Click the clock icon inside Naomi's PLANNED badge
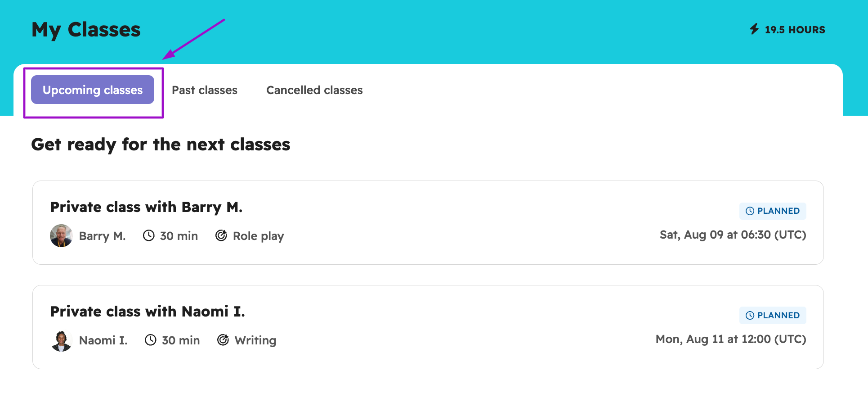 point(749,315)
